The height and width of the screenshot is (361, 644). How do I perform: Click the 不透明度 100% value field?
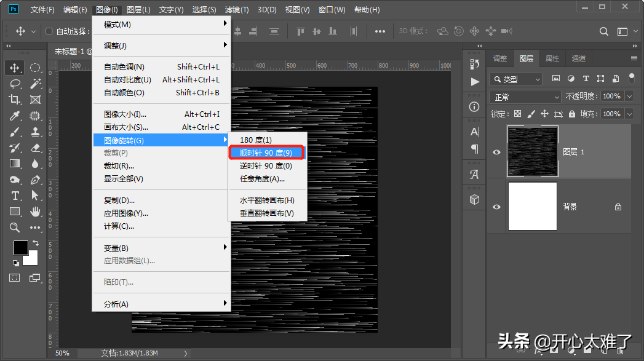(x=612, y=96)
